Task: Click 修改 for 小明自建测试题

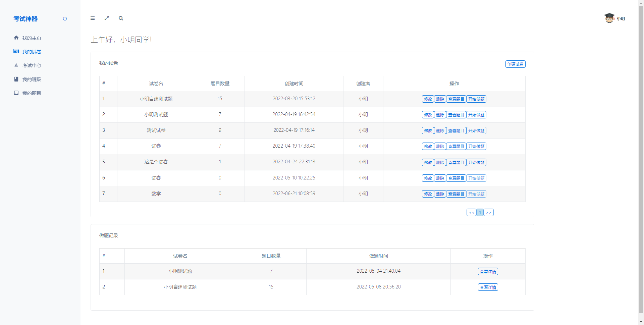Action: pyautogui.click(x=428, y=99)
